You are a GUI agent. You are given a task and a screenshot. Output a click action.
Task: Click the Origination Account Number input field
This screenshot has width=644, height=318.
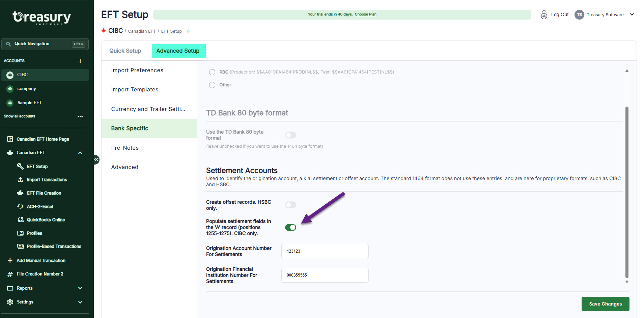coord(325,251)
